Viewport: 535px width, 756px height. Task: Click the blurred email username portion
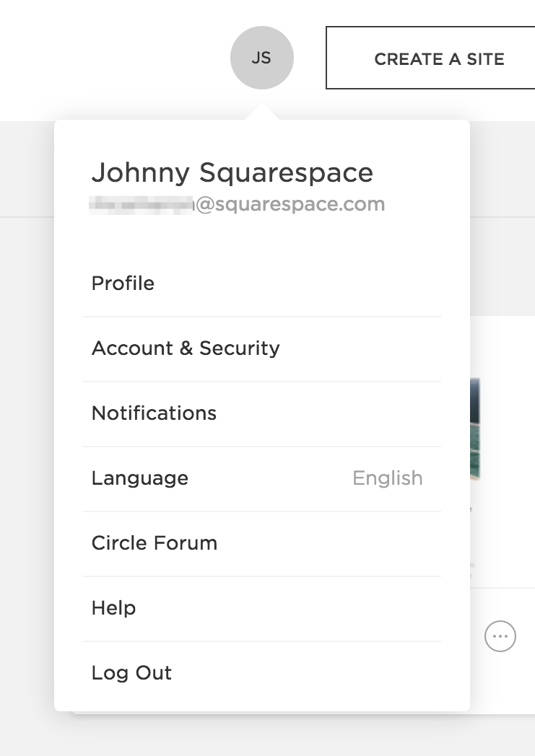click(142, 205)
